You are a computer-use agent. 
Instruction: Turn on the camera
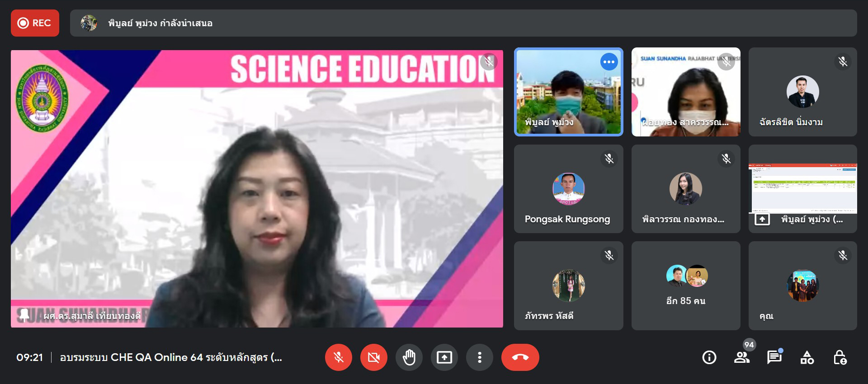pos(373,357)
